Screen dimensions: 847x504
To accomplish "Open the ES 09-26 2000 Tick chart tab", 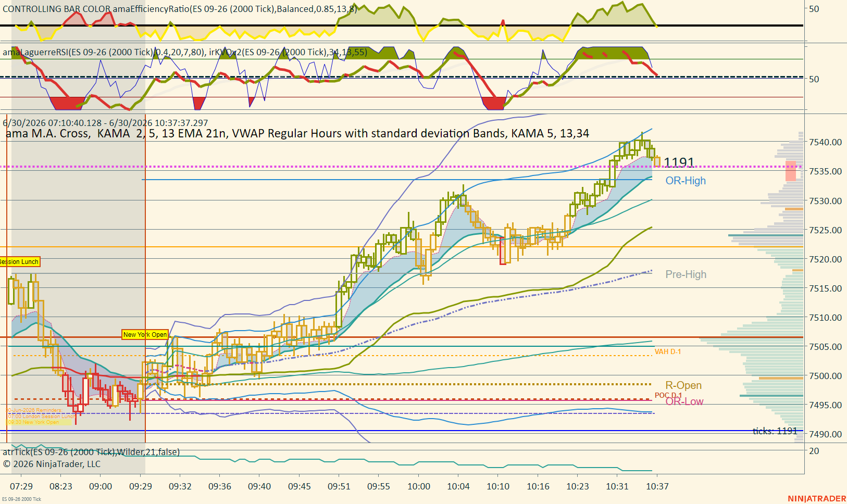I will click(x=21, y=499).
